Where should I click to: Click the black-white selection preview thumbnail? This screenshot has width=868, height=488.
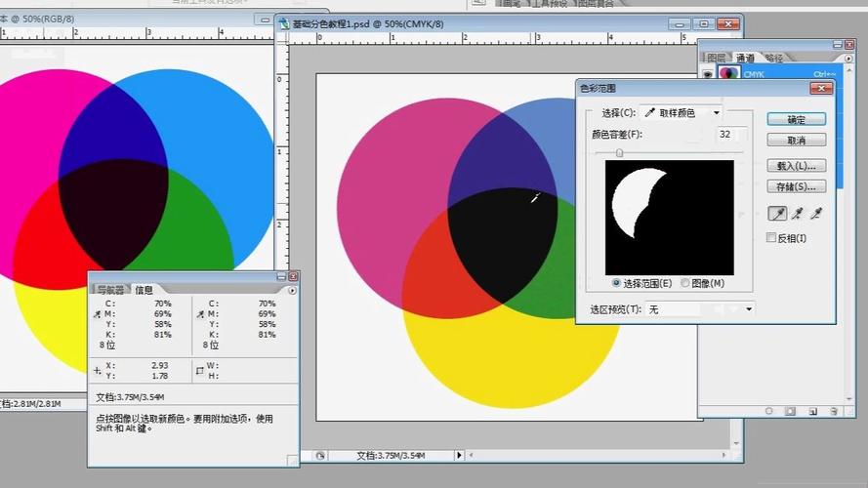[x=669, y=218]
